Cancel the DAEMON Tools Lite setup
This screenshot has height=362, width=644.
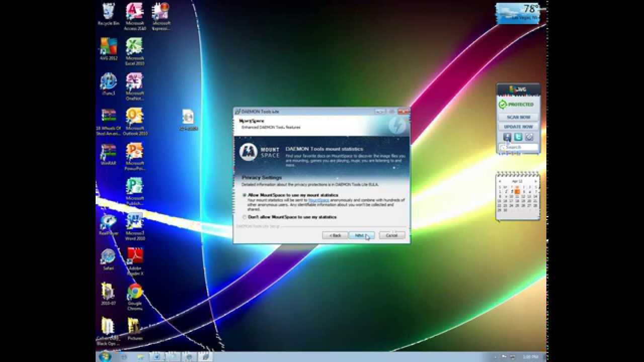tap(392, 235)
